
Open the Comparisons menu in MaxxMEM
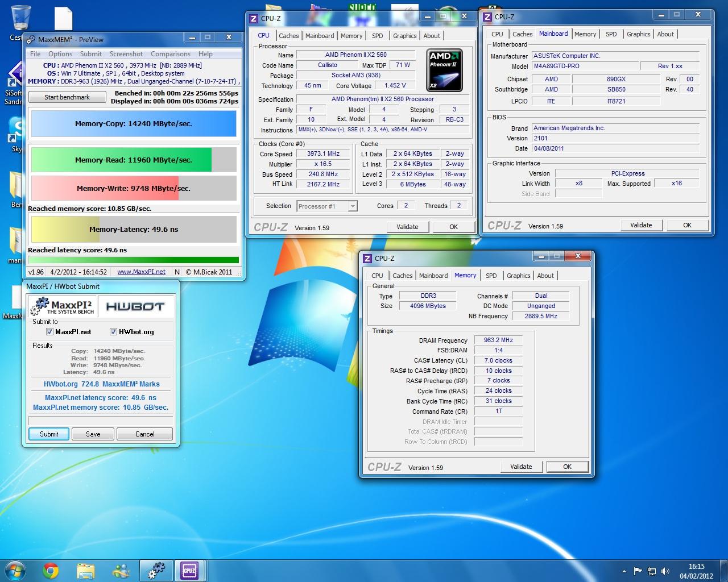[171, 54]
